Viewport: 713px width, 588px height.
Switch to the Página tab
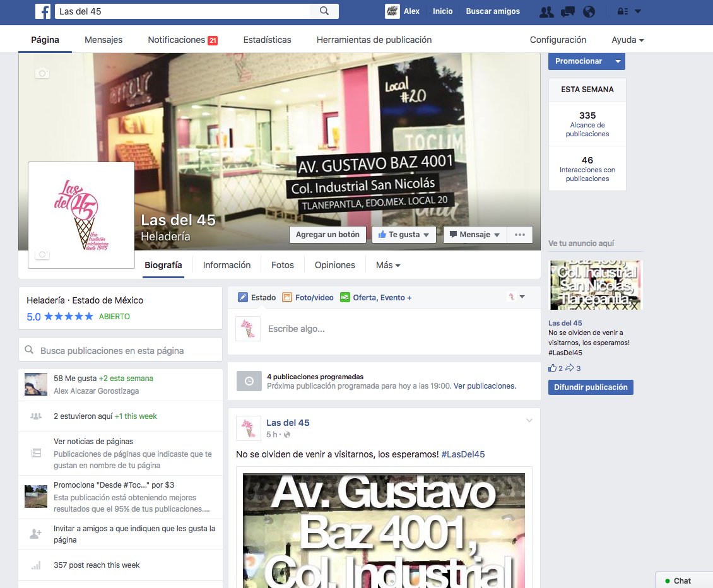click(45, 40)
